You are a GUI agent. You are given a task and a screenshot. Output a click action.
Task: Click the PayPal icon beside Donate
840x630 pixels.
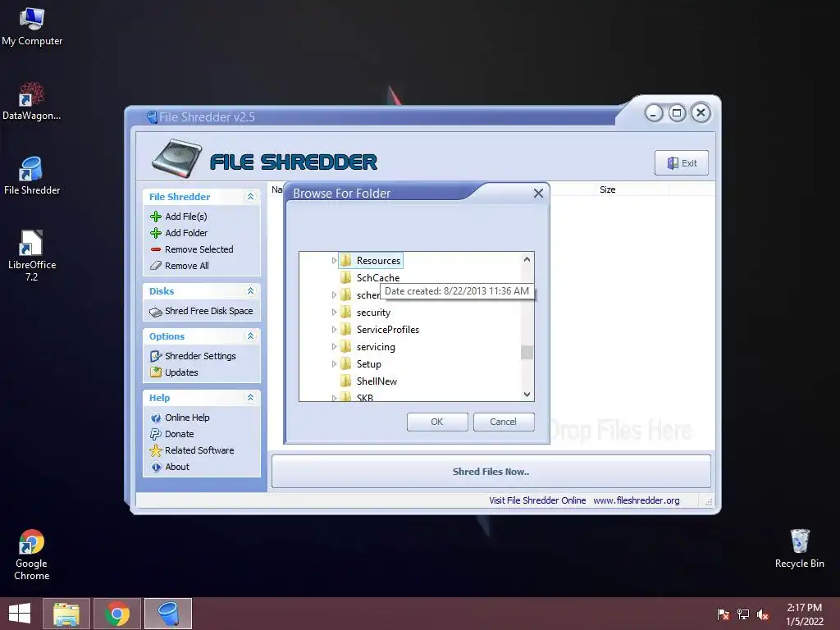(x=155, y=434)
